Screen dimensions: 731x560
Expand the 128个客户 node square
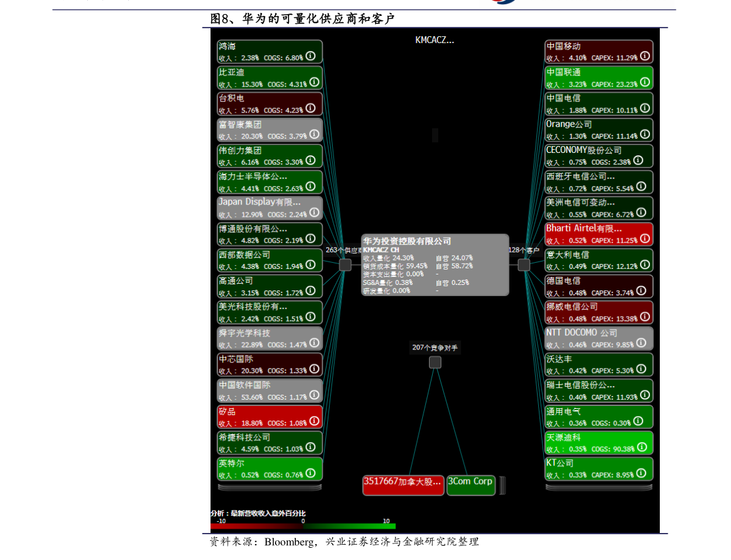(524, 265)
